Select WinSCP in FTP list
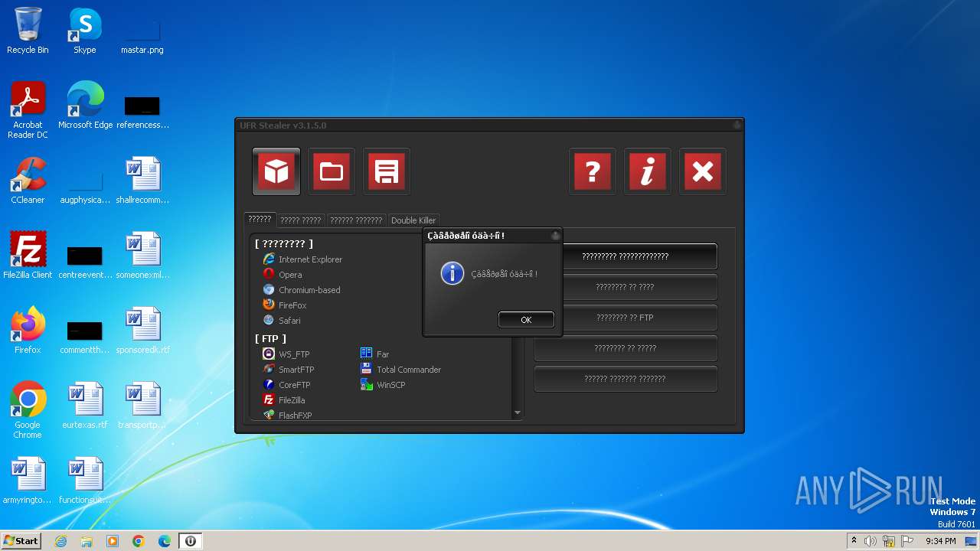The image size is (980, 551). click(383, 385)
